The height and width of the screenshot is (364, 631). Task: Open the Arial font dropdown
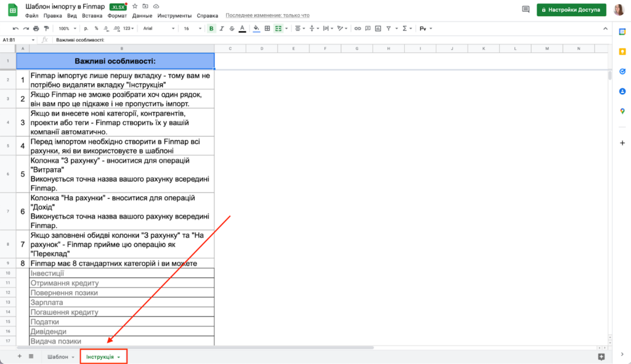159,28
